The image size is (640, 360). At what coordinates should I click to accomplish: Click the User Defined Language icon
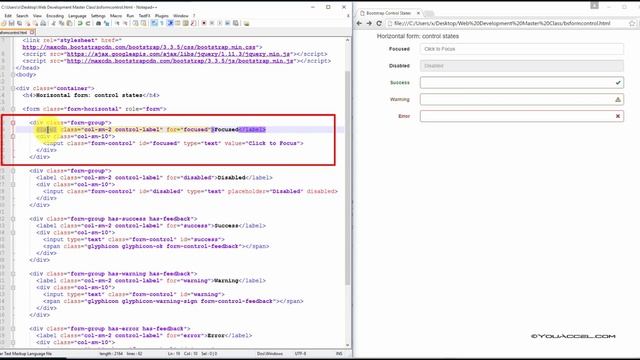(178, 23)
